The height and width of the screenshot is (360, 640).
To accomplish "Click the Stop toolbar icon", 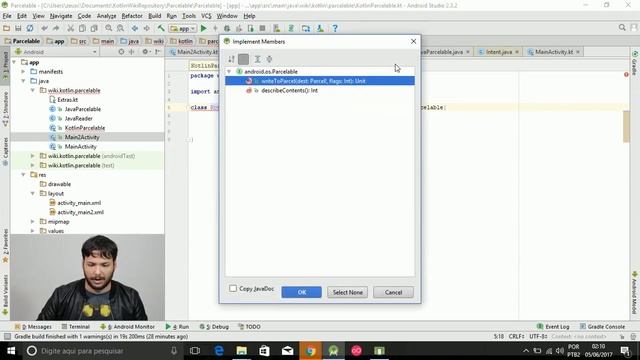I will [x=262, y=28].
